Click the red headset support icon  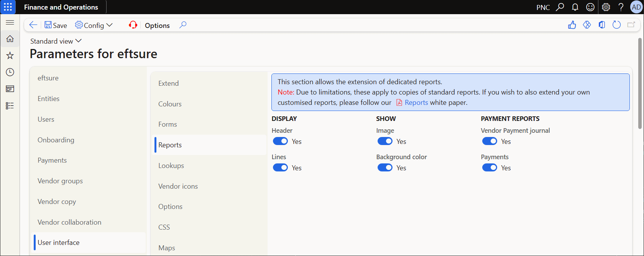click(x=133, y=25)
